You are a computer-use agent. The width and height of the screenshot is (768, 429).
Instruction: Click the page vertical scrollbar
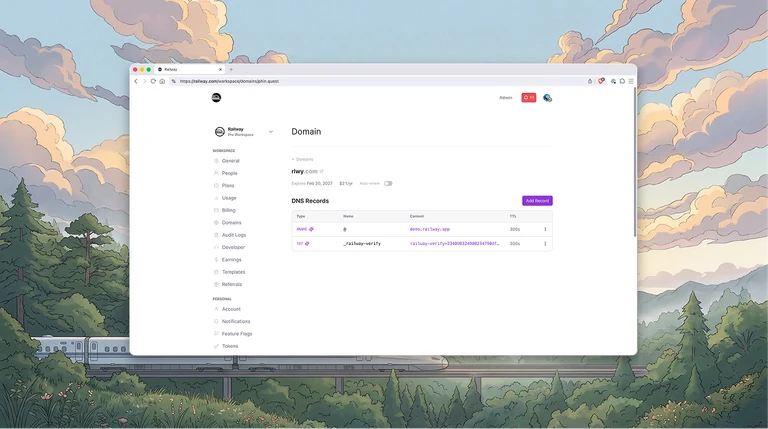[x=635, y=164]
